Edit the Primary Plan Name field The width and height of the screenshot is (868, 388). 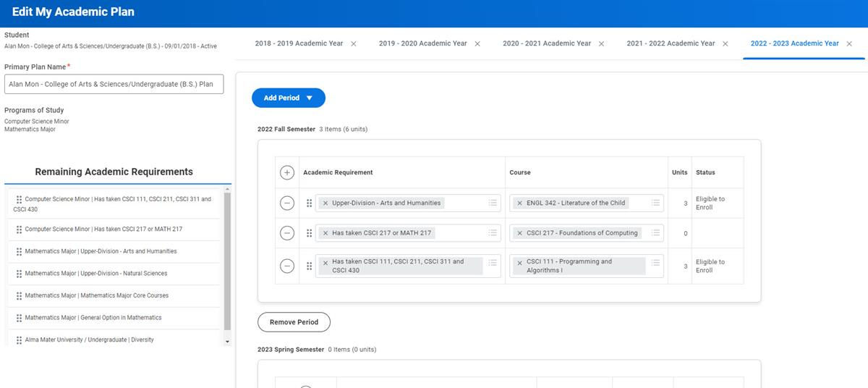(x=114, y=84)
